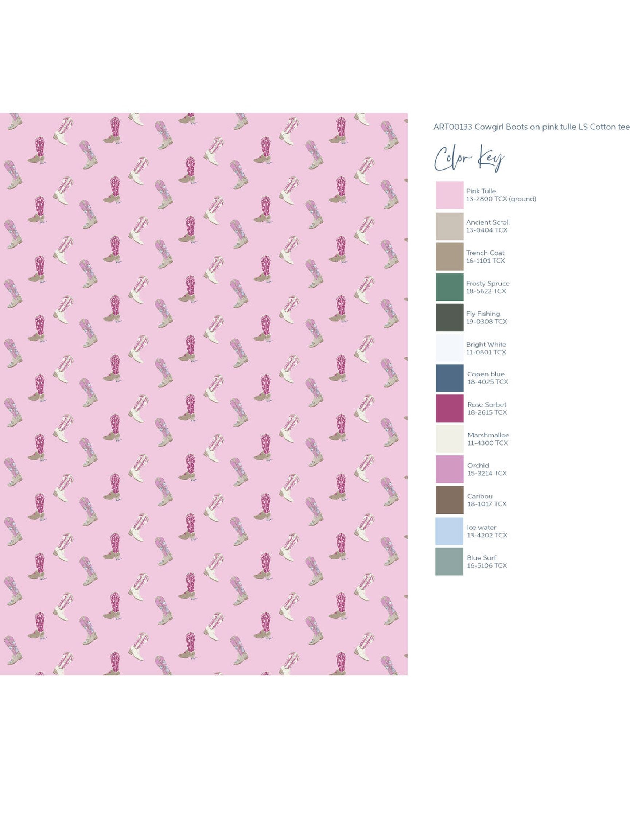Click the '16-1101 TCX' code text
The height and width of the screenshot is (840, 630).
(x=485, y=261)
